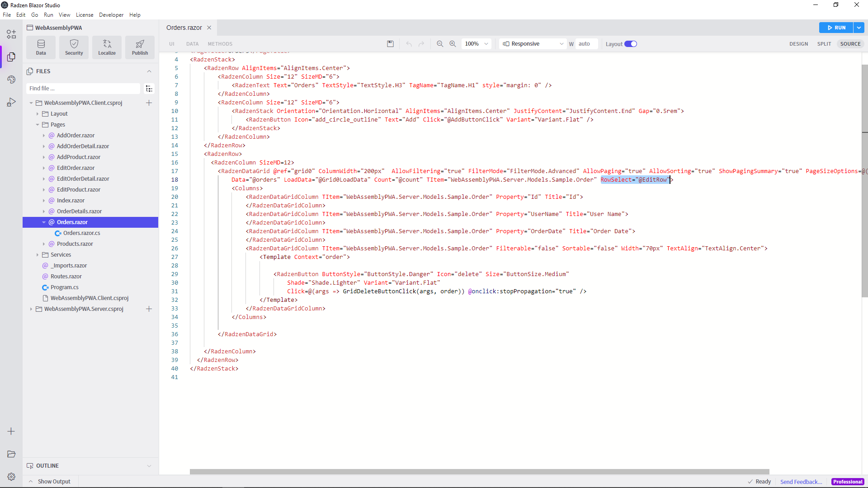
Task: Click the open folder sidebar icon
Action: 11,454
